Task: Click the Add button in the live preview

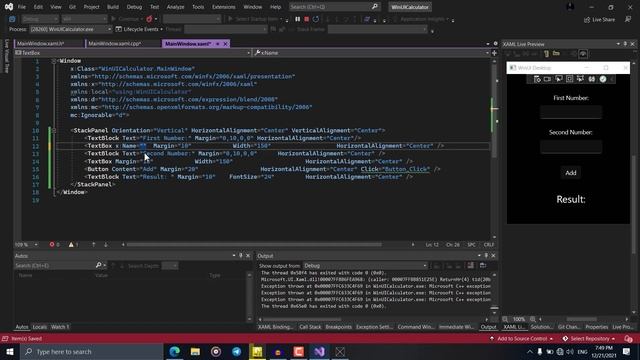Action: 571,173
